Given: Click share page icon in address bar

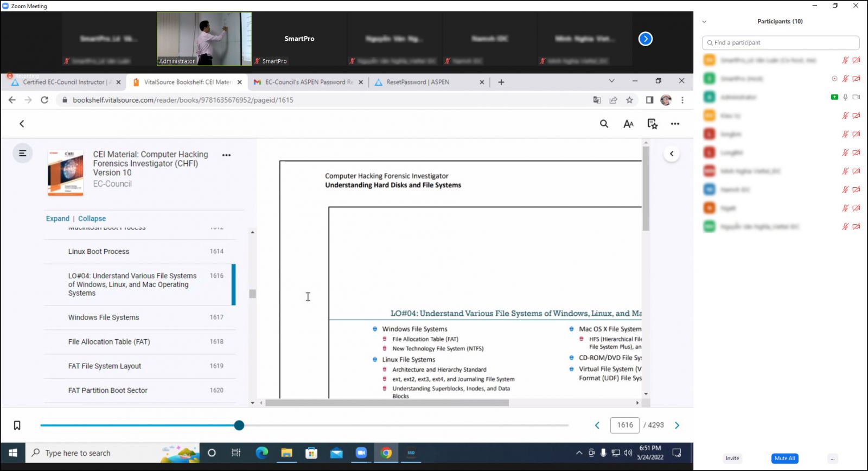Looking at the screenshot, I should (x=613, y=100).
